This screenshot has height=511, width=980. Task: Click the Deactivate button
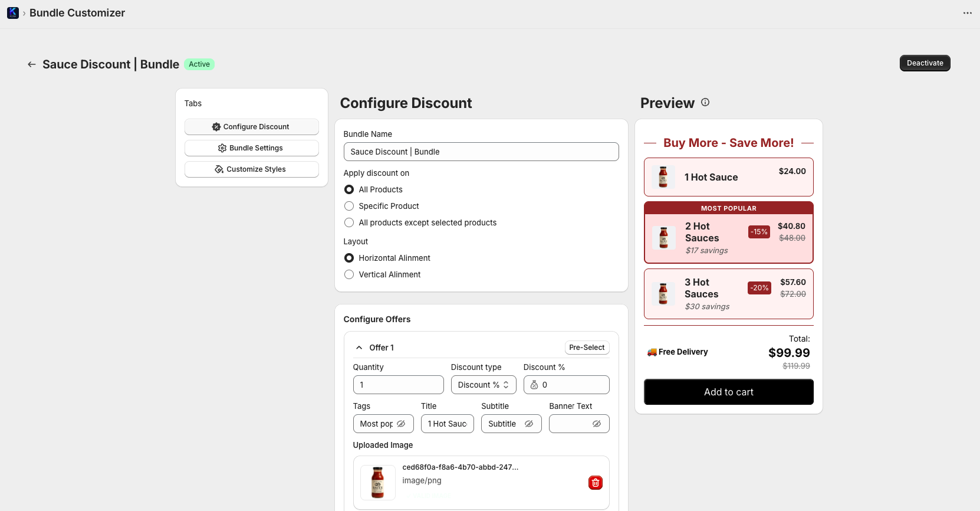[x=925, y=63]
